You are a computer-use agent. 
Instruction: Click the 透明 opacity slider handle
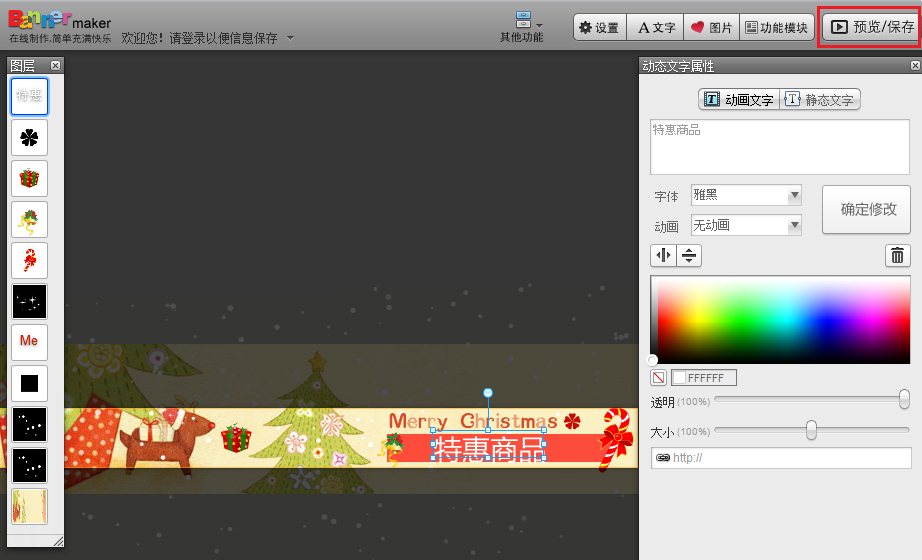click(904, 399)
